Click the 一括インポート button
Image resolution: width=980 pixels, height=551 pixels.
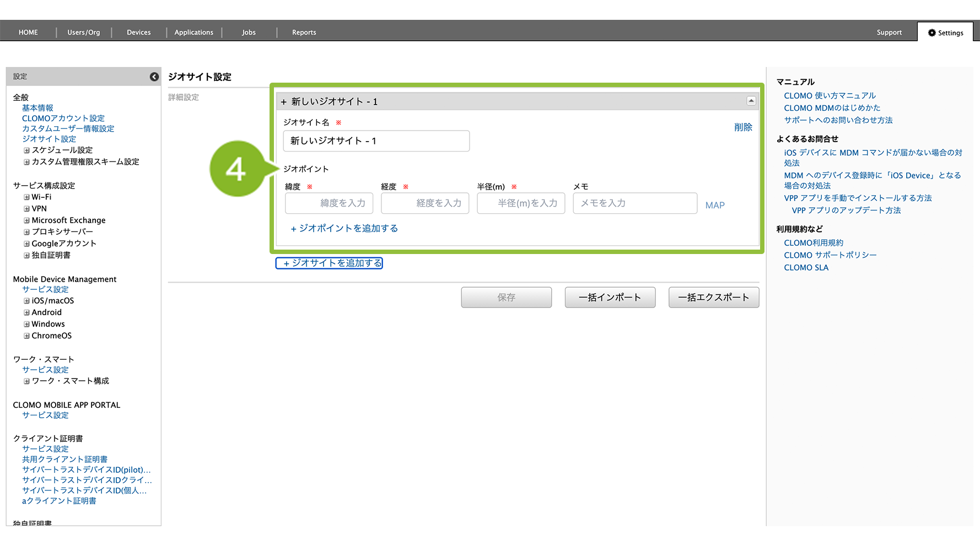(610, 298)
